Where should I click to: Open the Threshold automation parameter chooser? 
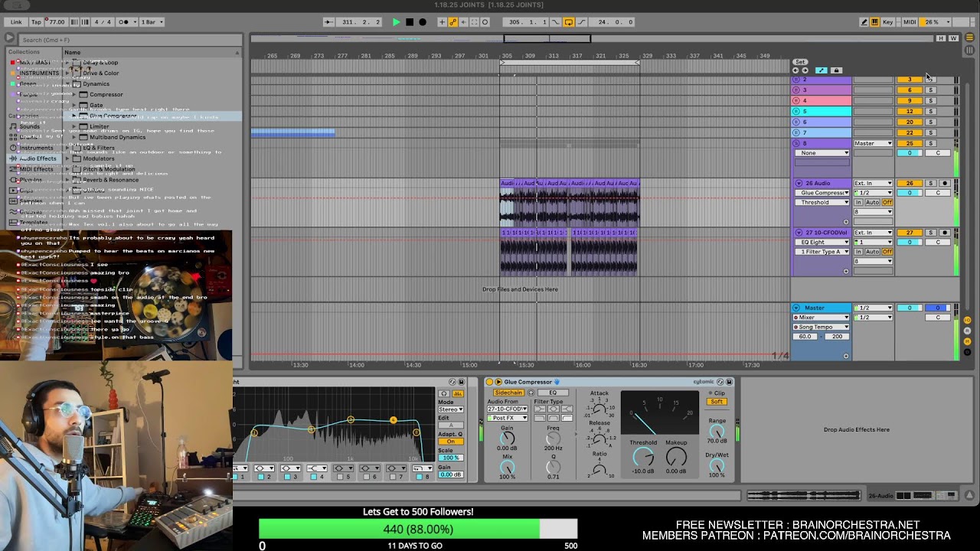(x=822, y=203)
